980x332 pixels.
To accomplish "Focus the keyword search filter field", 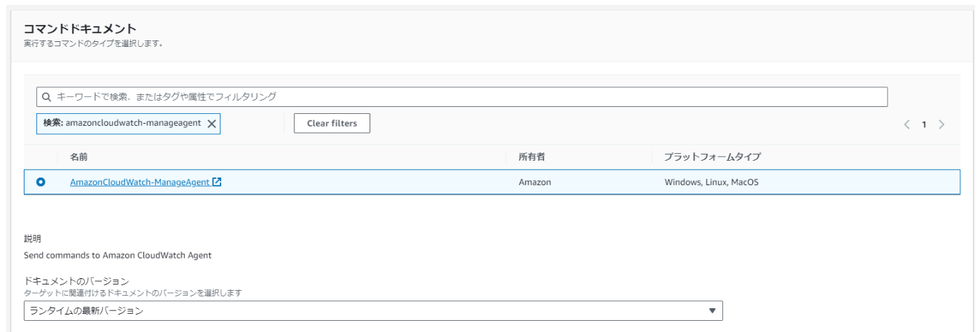I will (462, 96).
